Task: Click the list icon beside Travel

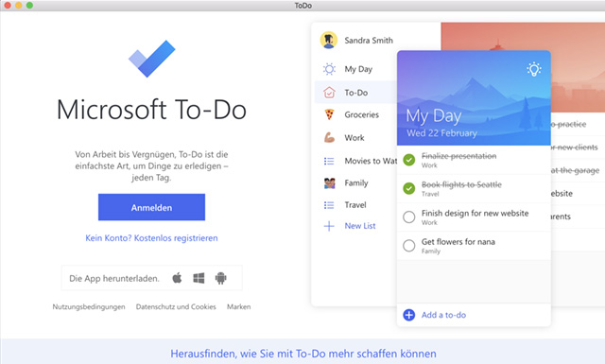Action: pos(329,205)
